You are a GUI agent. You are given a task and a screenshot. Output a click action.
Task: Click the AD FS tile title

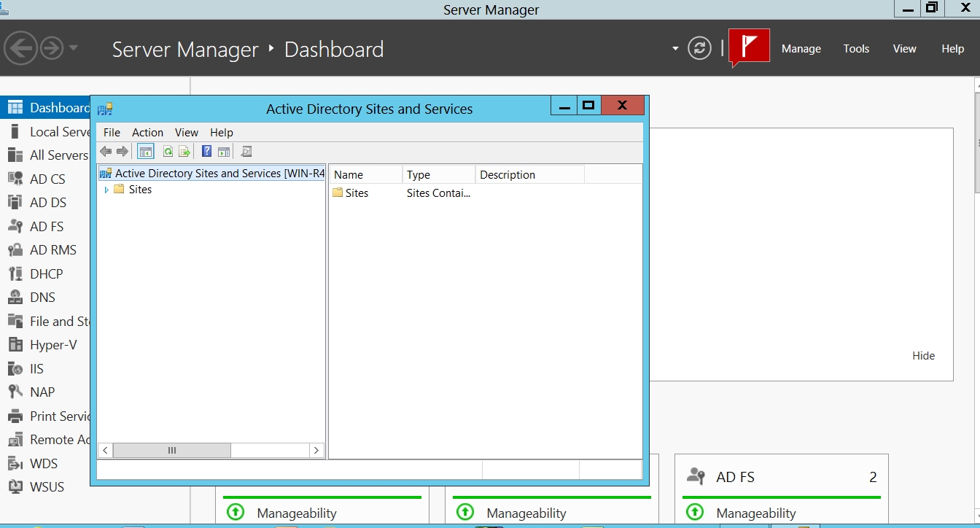point(735,478)
